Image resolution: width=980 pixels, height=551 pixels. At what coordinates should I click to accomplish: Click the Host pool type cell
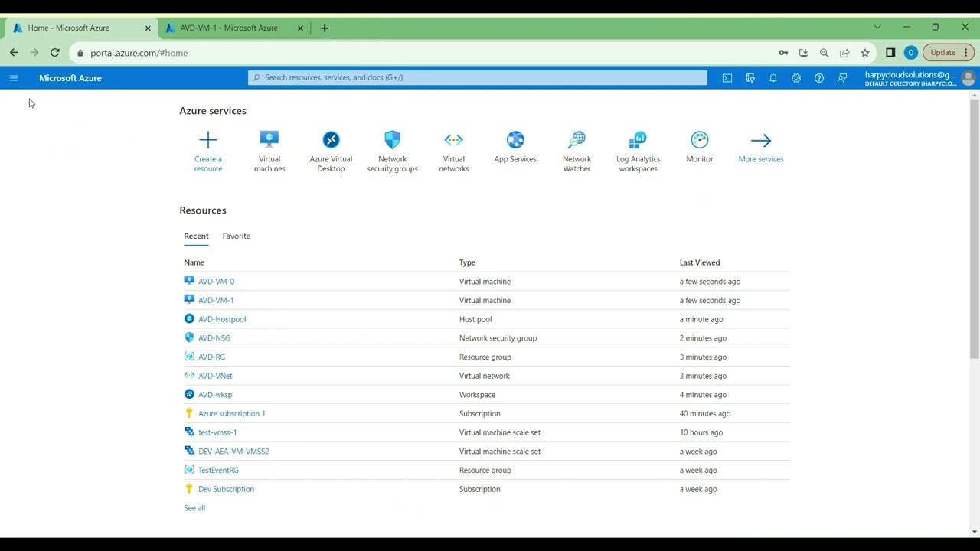(x=475, y=319)
